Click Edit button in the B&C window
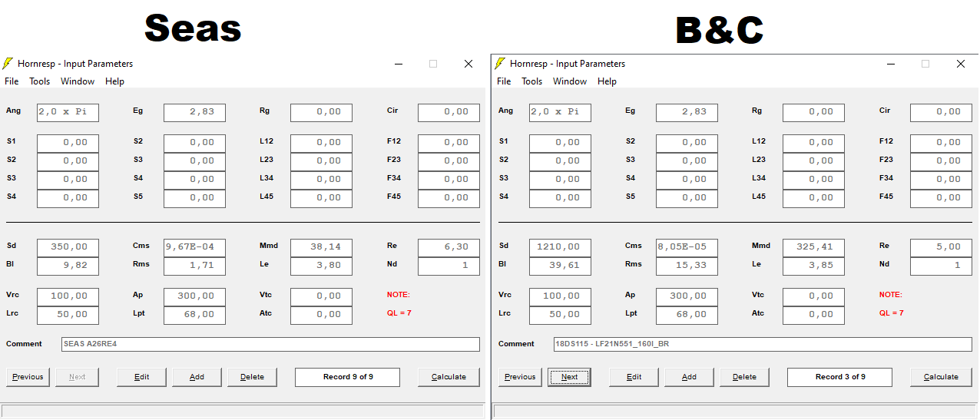The height and width of the screenshot is (420, 980). [x=634, y=377]
